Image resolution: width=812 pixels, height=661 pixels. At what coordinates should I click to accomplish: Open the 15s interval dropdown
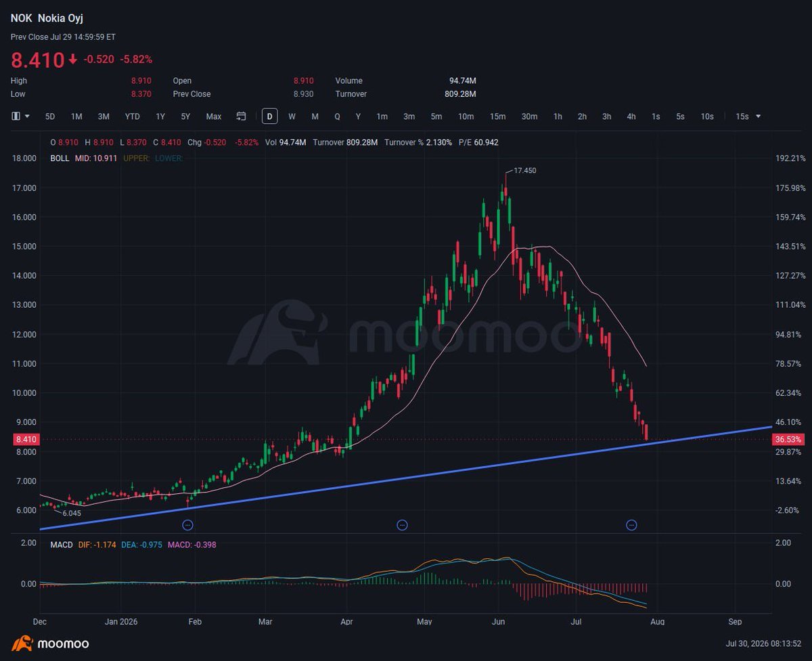748,116
